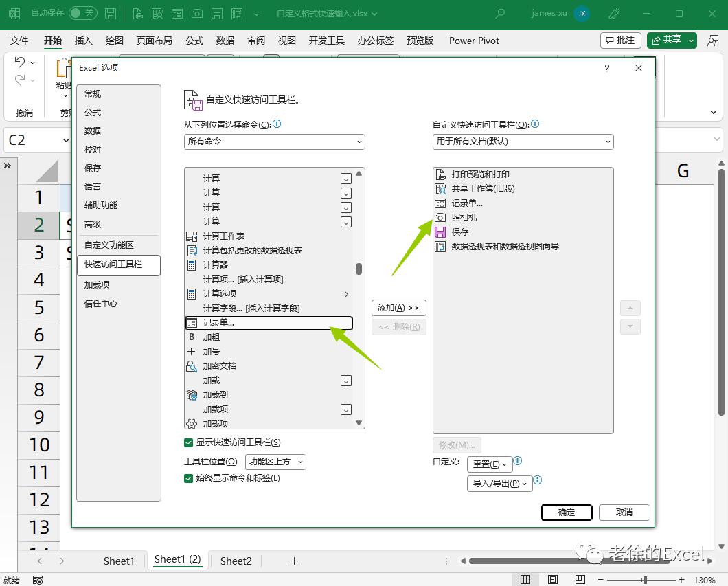This screenshot has width=728, height=586.
Task: Uncheck 始终显示命令和标签
Action: (x=188, y=478)
